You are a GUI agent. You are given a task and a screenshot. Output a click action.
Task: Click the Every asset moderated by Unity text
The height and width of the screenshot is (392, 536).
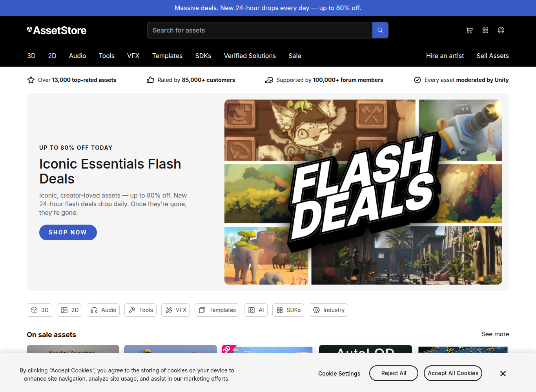(x=467, y=80)
